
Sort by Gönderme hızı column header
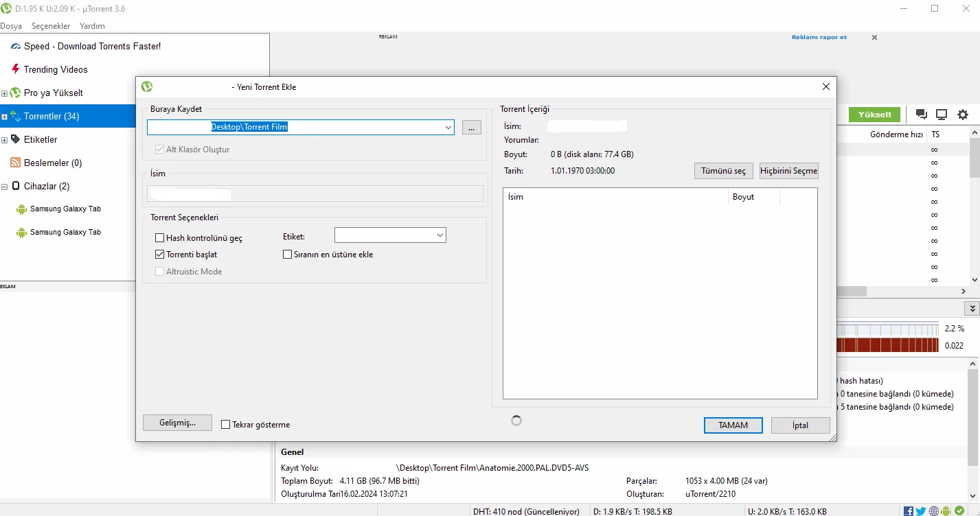click(896, 134)
